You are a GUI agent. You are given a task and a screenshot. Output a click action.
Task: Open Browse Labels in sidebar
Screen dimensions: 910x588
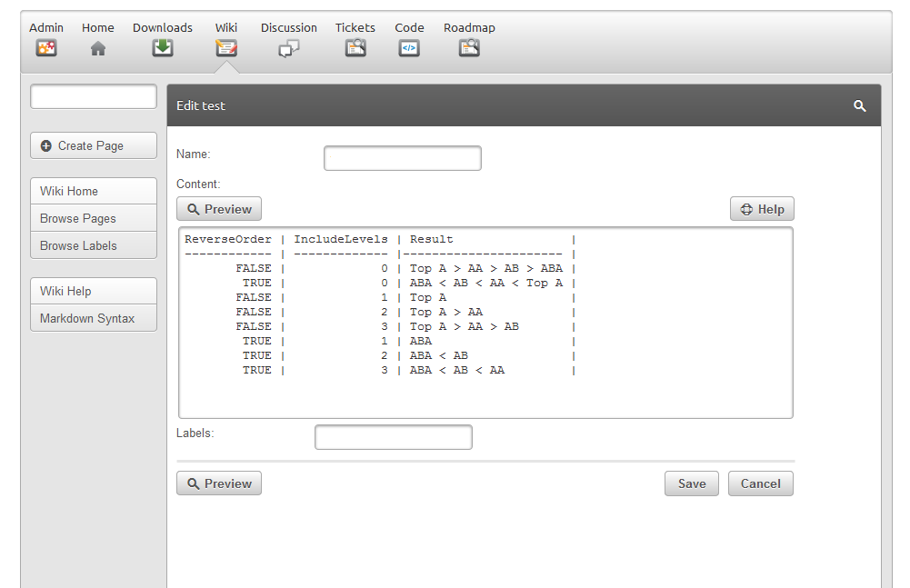pyautogui.click(x=94, y=245)
